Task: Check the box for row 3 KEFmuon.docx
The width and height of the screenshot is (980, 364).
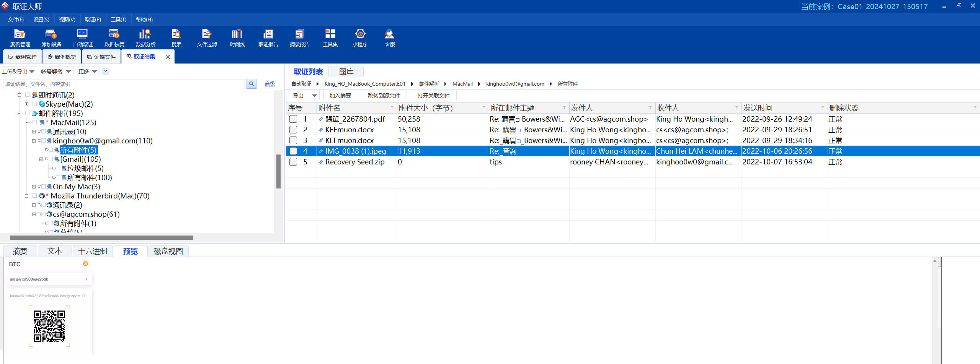Action: 293,140
